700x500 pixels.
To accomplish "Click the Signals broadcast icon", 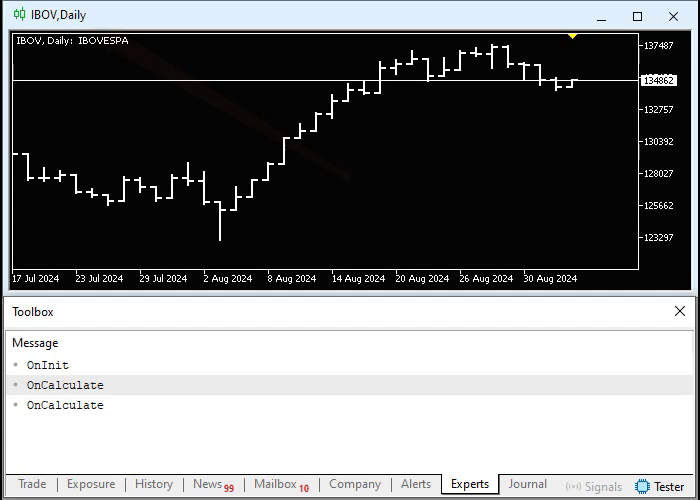I will point(573,487).
